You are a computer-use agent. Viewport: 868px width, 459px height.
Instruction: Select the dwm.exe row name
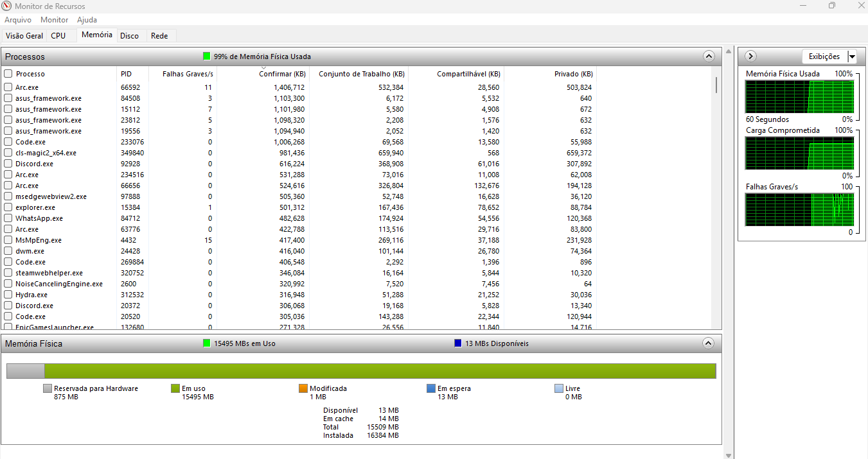coord(30,251)
